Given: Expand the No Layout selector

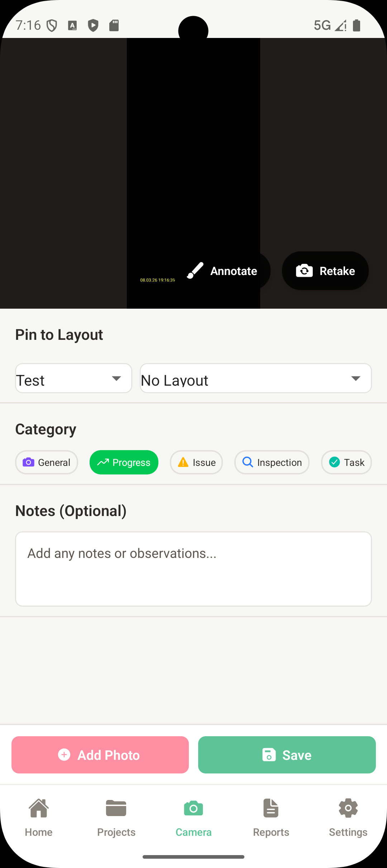Looking at the screenshot, I should pos(255,378).
